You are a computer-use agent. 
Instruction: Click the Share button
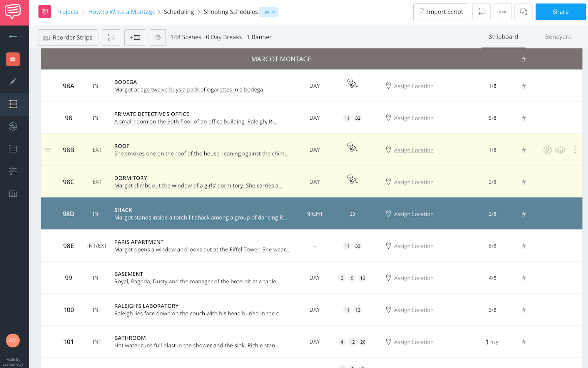tap(560, 12)
